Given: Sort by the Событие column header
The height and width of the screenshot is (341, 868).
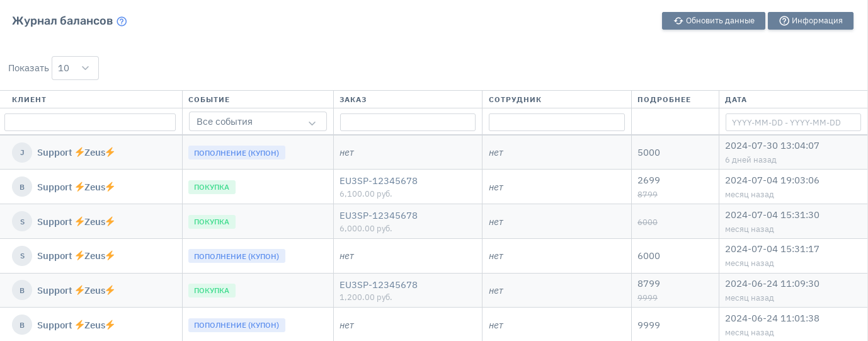Looking at the screenshot, I should click(x=208, y=100).
